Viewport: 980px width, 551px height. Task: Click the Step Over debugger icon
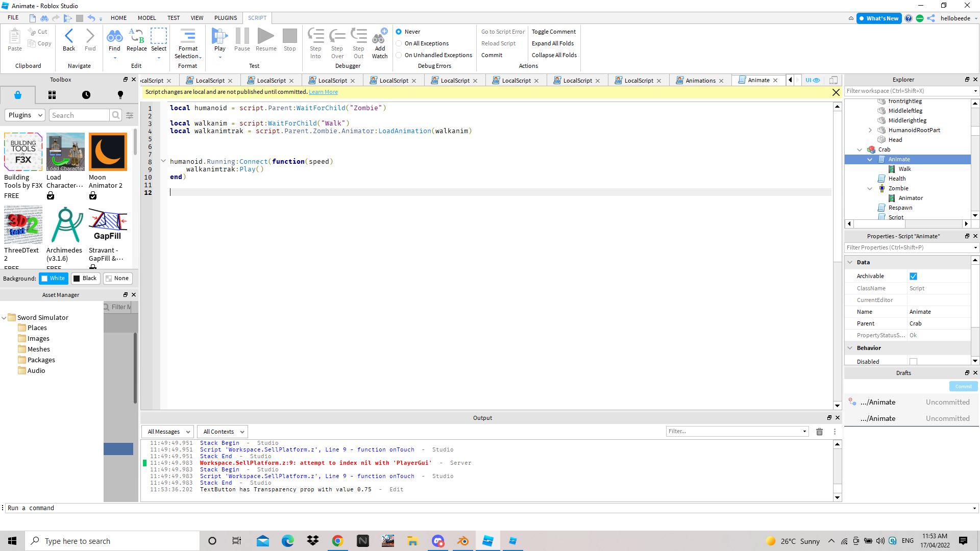[x=337, y=36]
